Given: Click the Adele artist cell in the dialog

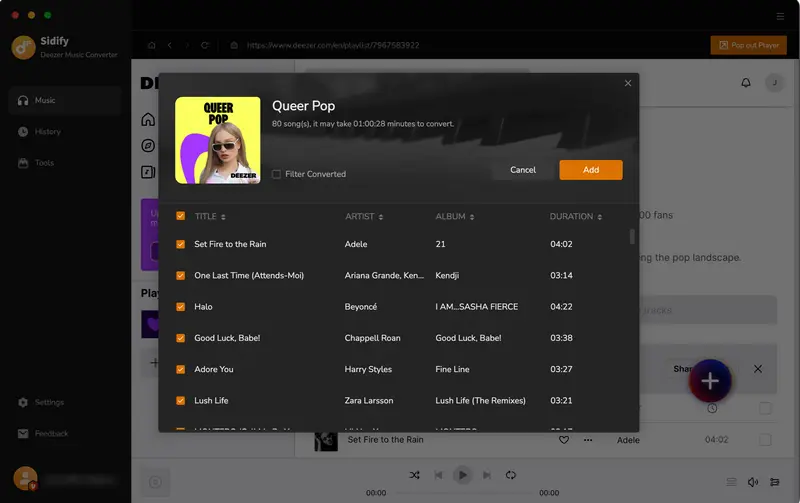Looking at the screenshot, I should (x=356, y=244).
